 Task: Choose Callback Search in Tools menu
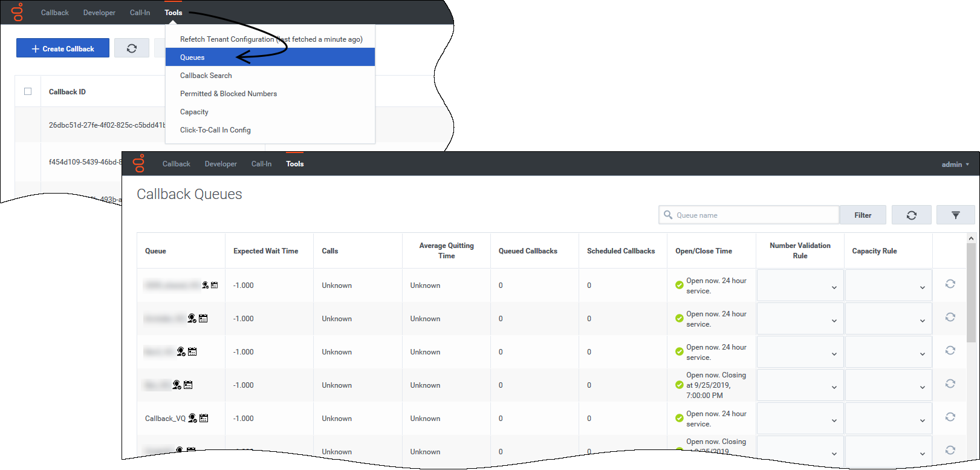[206, 76]
